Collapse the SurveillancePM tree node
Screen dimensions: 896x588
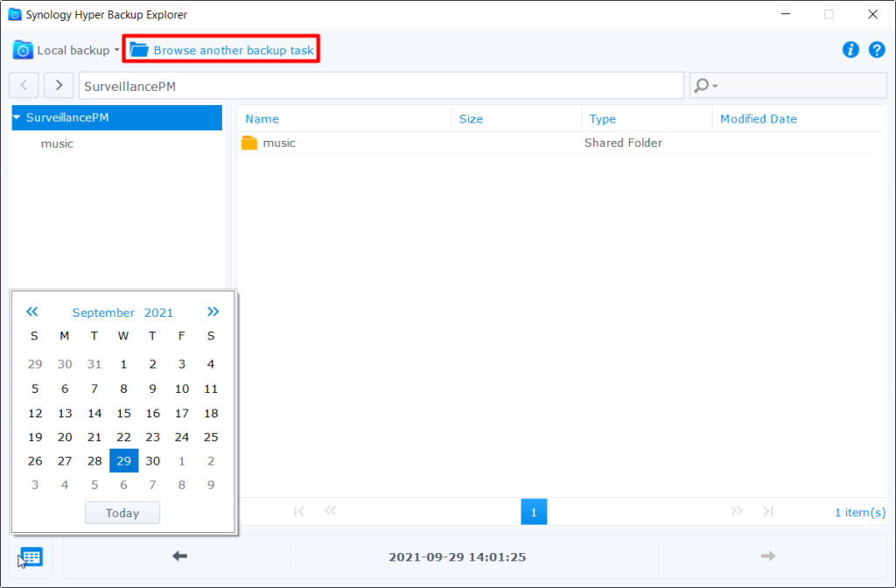tap(17, 118)
